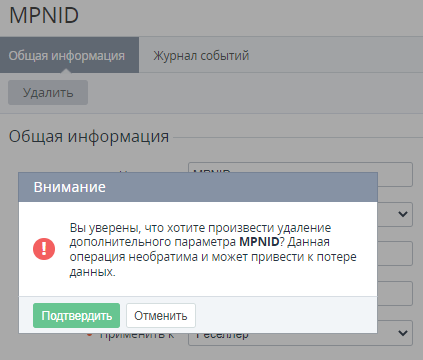The image size is (423, 360).
Task: Expand the dropdown chevron below the name field
Action: (x=403, y=214)
